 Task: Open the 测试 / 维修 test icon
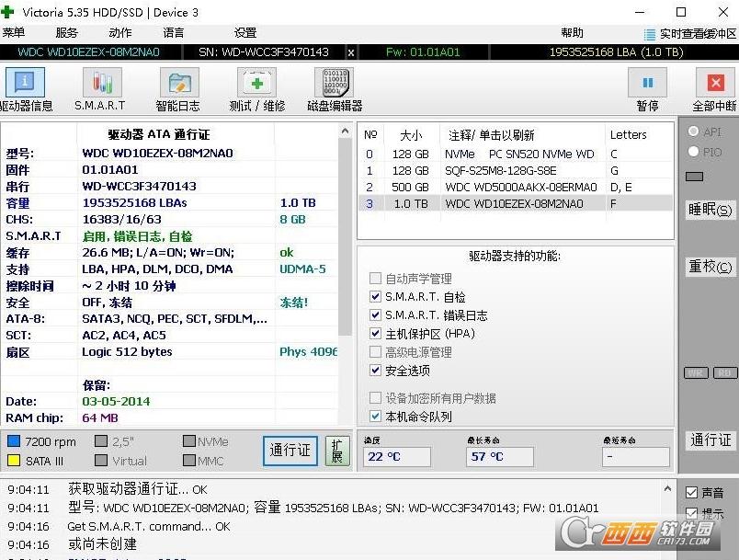coord(256,82)
